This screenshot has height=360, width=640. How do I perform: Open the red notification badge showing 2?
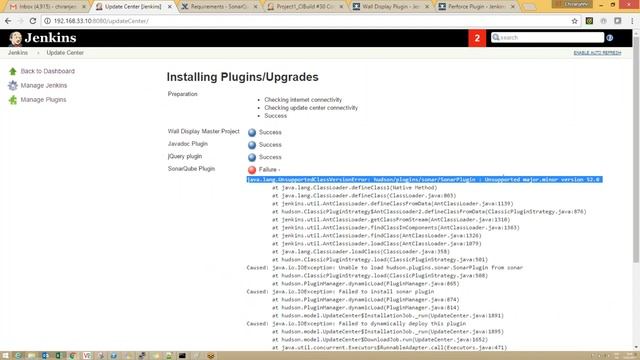(477, 38)
